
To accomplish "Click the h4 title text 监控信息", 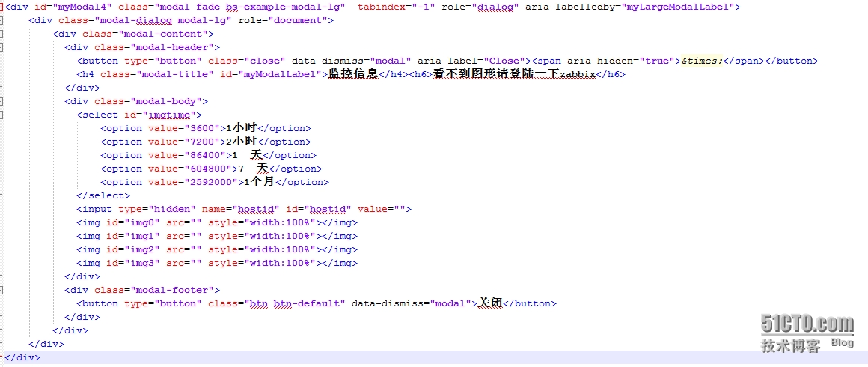I will coord(353,73).
